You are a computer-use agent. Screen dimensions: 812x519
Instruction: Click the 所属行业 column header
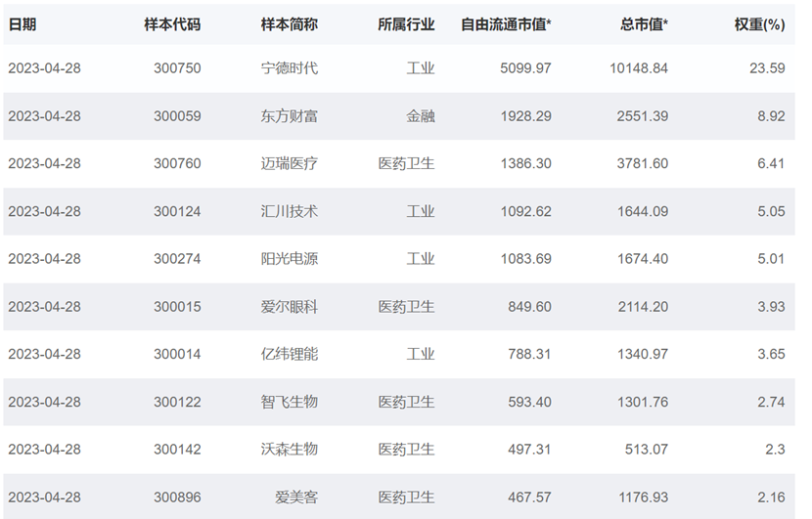[406, 24]
